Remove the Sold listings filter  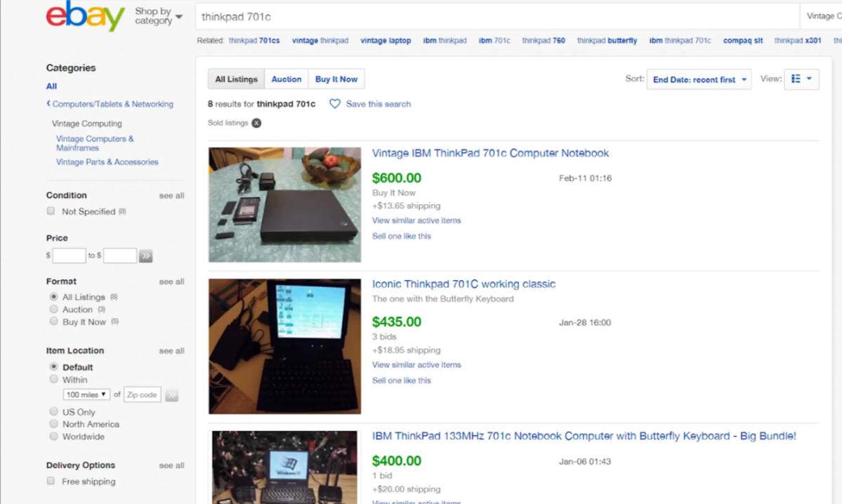pos(257,123)
